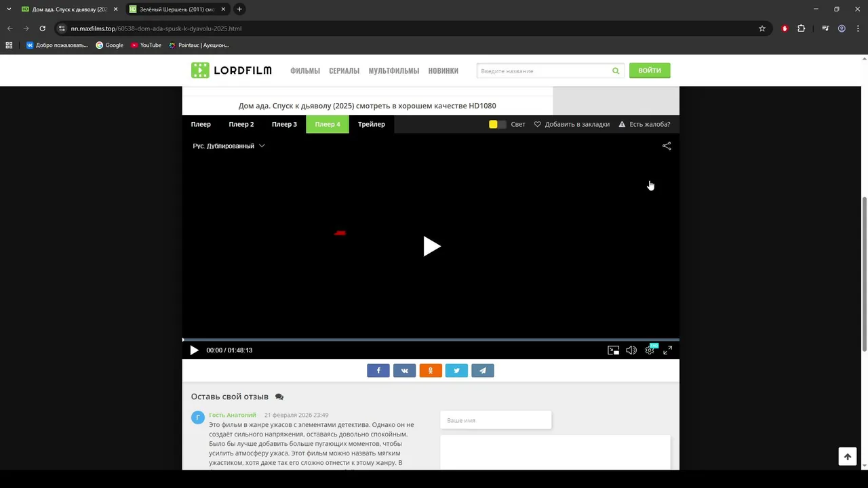868x488 pixels.
Task: Close the Дом ада browser tab
Action: (115, 9)
